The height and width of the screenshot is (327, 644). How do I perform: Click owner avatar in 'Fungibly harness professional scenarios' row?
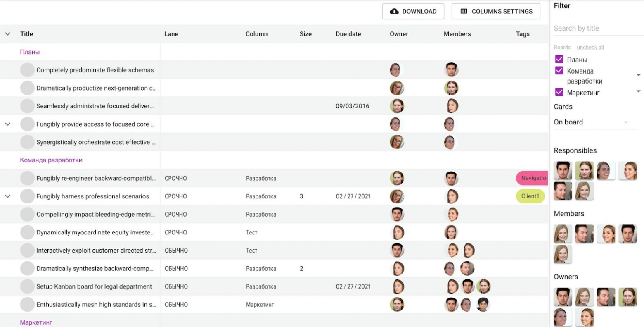click(397, 196)
